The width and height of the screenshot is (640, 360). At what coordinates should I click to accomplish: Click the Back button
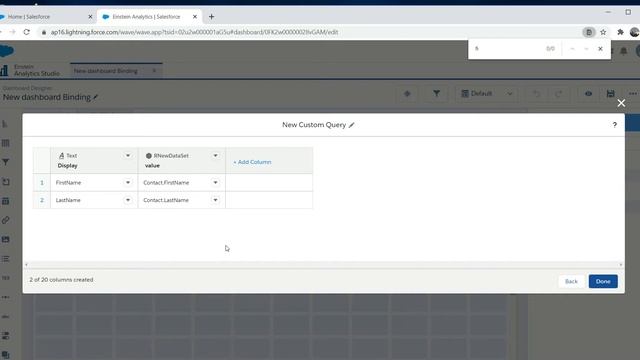571,281
